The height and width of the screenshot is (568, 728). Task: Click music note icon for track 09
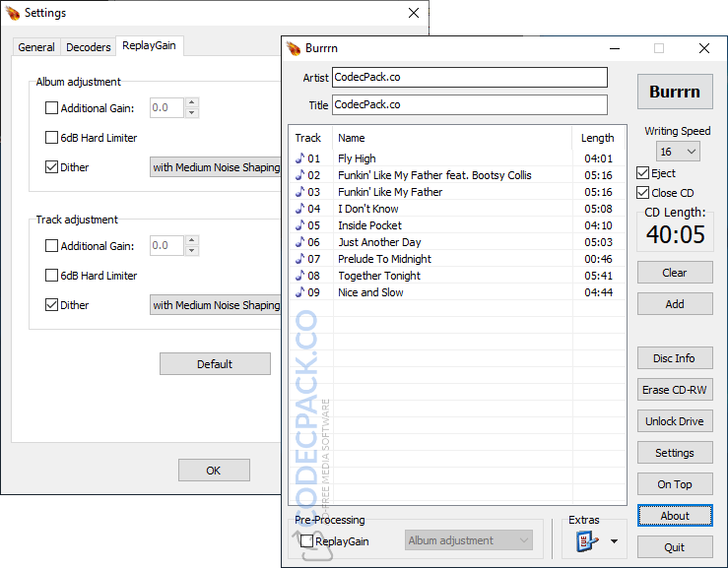click(300, 291)
